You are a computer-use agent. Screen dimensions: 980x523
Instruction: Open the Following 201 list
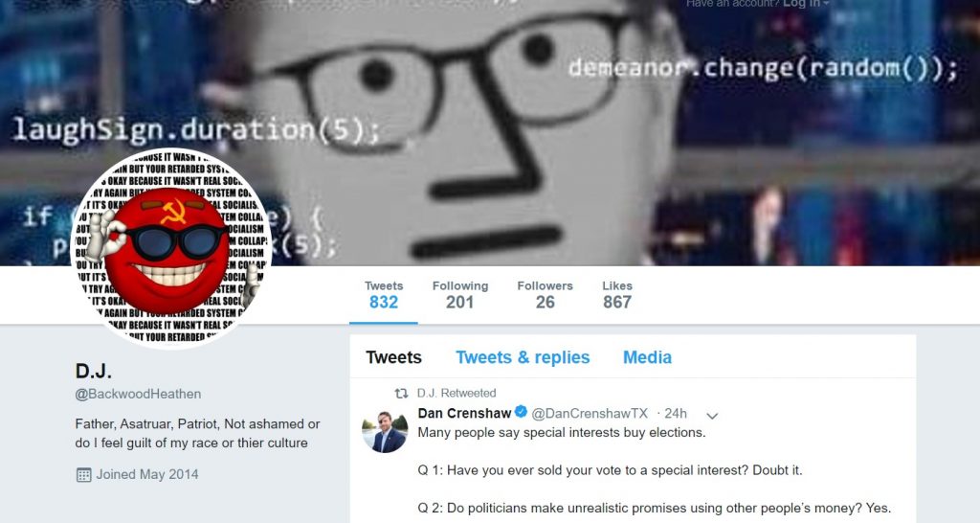460,295
